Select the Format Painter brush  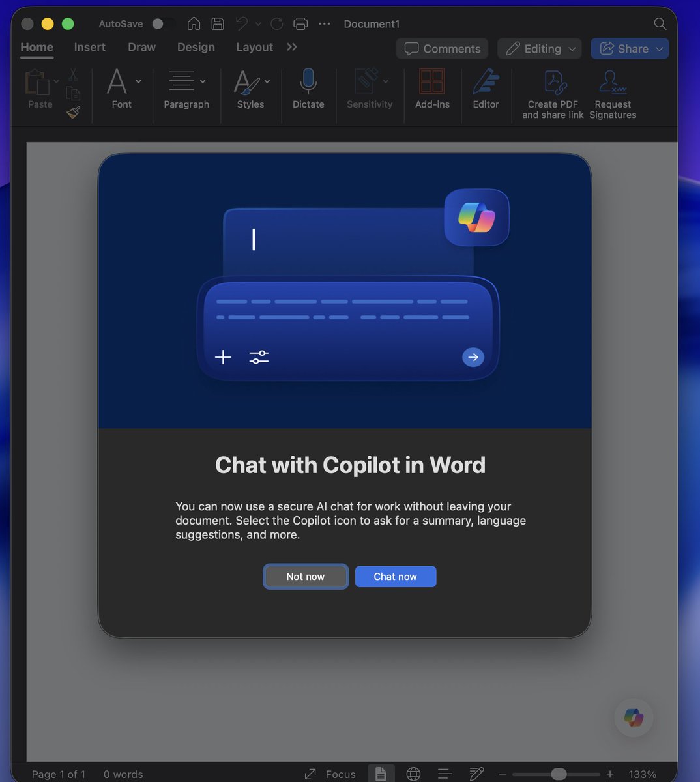(73, 113)
